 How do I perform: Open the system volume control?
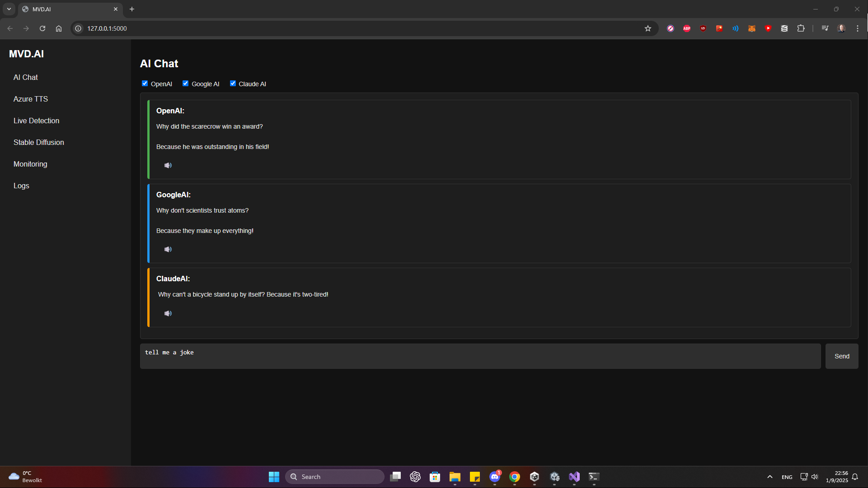click(x=815, y=477)
